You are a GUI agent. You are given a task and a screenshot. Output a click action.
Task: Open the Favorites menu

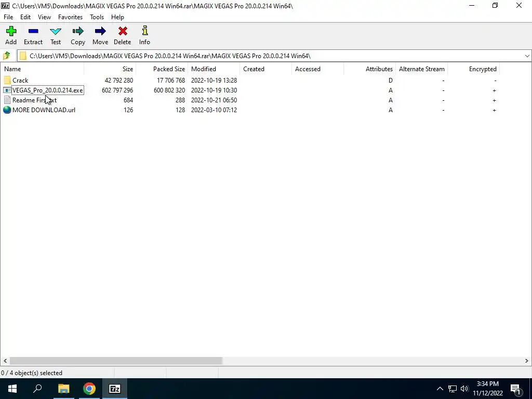[x=70, y=17]
